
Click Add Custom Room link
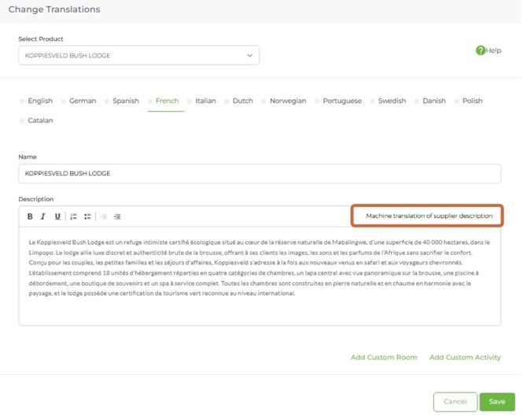click(x=384, y=357)
